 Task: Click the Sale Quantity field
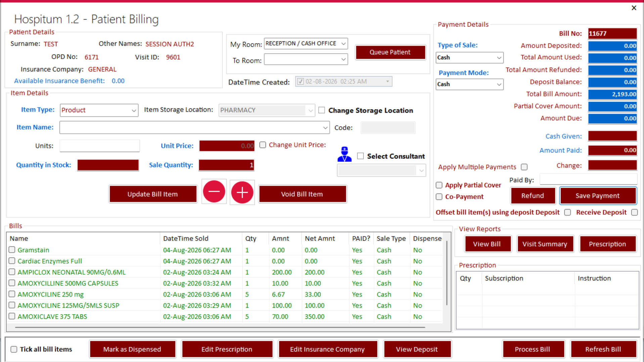pyautogui.click(x=227, y=165)
